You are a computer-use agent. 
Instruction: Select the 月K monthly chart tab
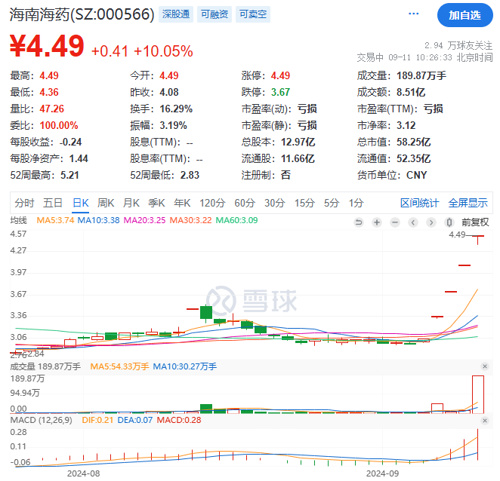click(x=131, y=203)
